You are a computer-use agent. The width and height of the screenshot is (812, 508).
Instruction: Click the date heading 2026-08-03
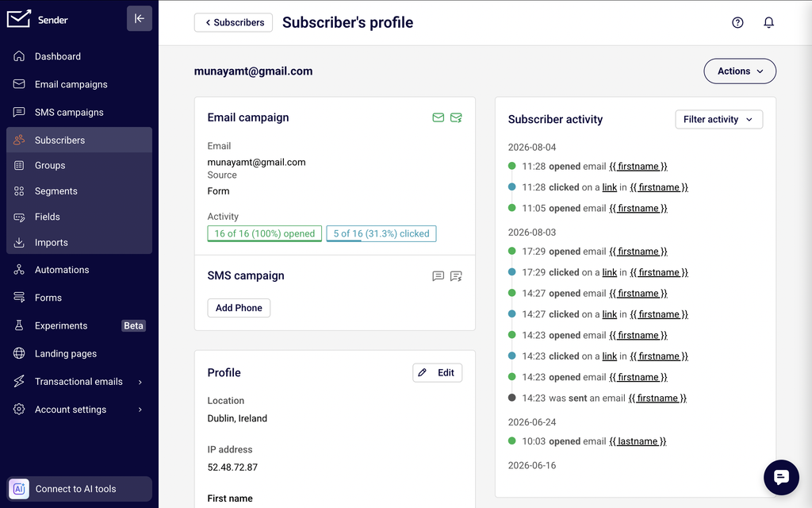pos(532,233)
